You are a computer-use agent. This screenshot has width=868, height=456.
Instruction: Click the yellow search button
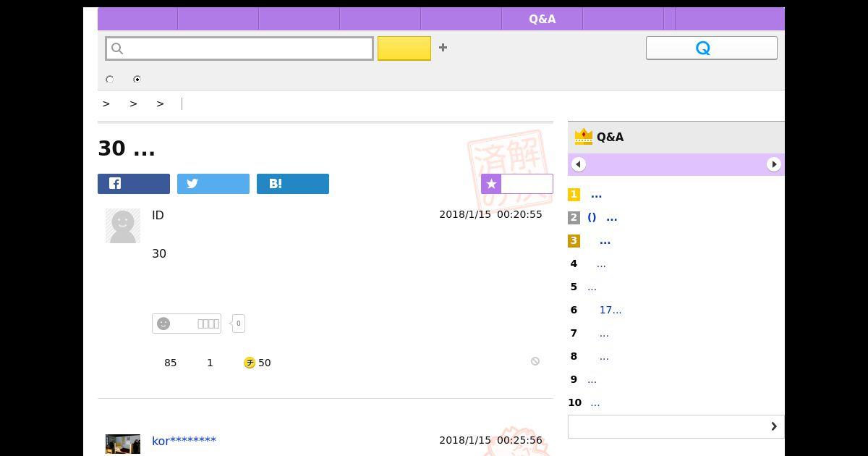click(x=404, y=48)
